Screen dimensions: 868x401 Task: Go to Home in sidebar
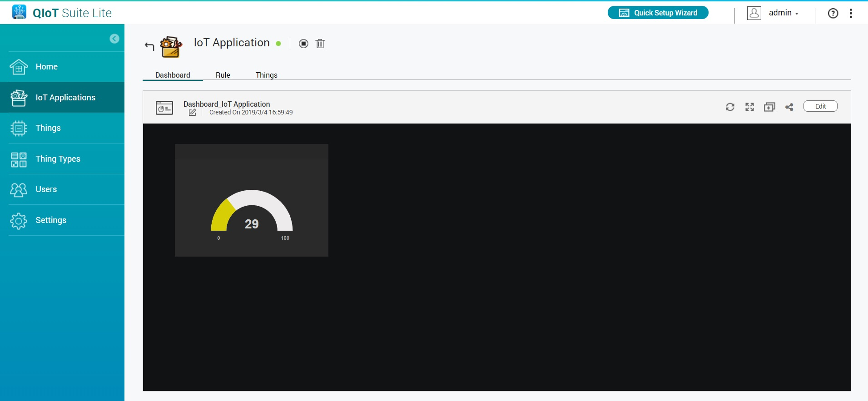tap(46, 67)
